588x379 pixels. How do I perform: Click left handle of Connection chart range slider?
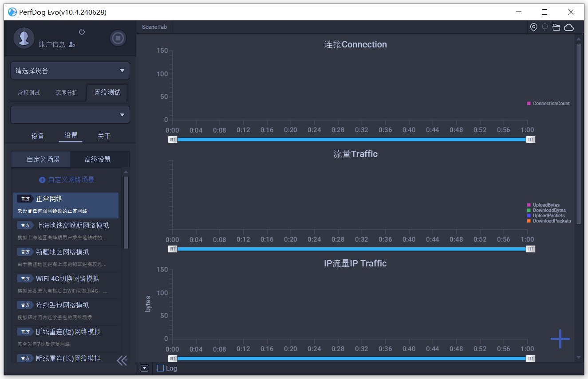(x=173, y=140)
